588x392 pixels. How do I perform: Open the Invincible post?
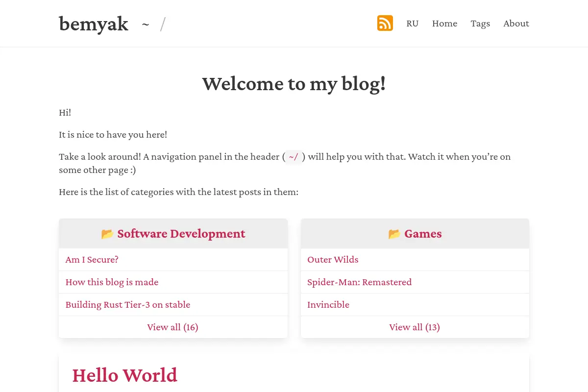[x=328, y=305]
